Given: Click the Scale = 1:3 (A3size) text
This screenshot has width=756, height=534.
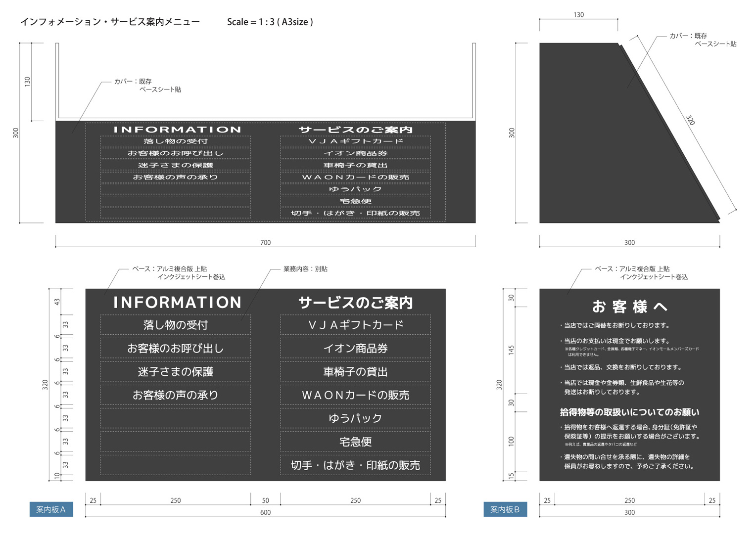Looking at the screenshot, I should 270,22.
